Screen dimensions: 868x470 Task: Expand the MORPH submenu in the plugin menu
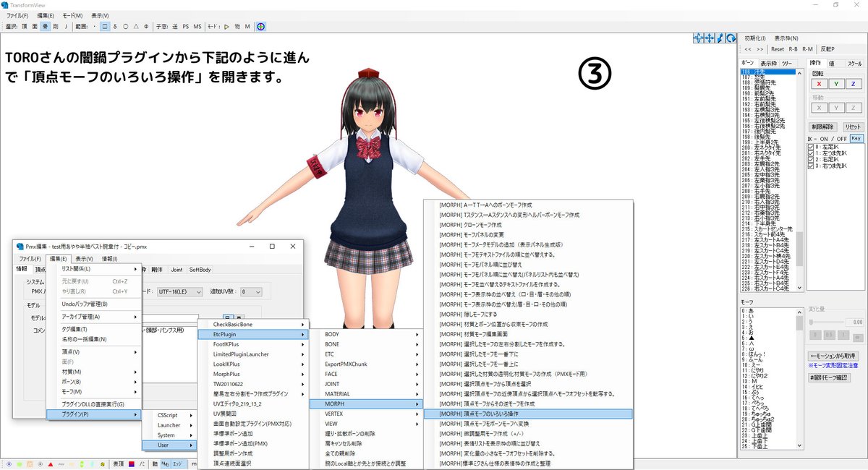coord(333,403)
